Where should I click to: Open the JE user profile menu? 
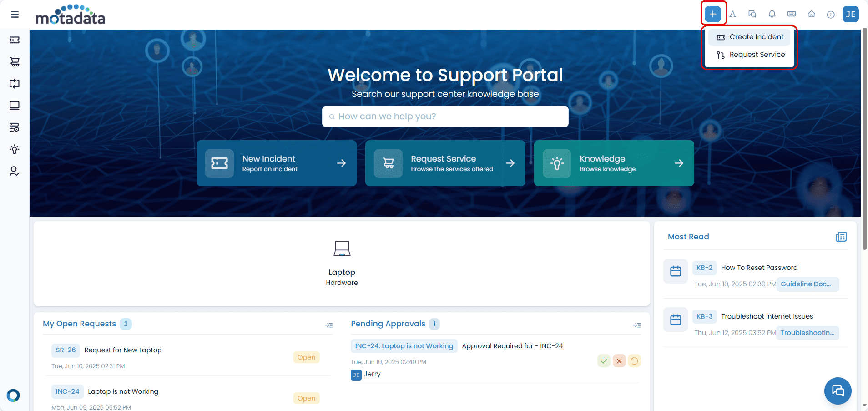[x=850, y=14]
